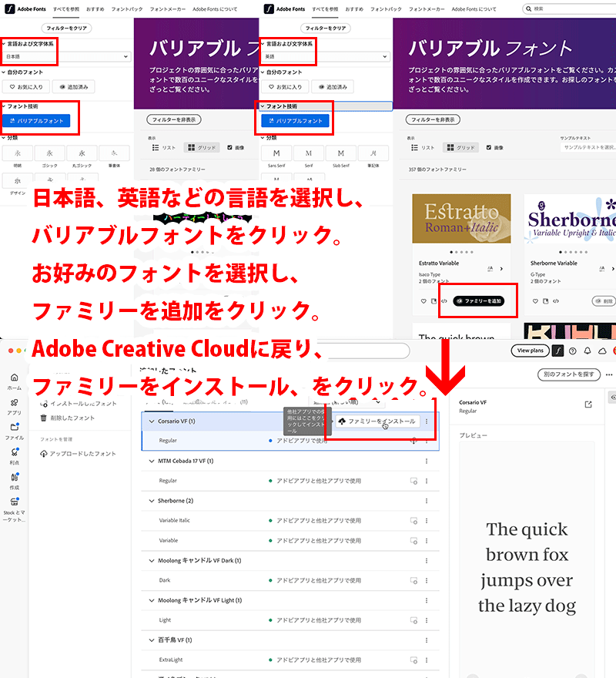This screenshot has height=678, width=616.
Task: Click the アプリ icon in the sidebar
Action: pos(15,405)
